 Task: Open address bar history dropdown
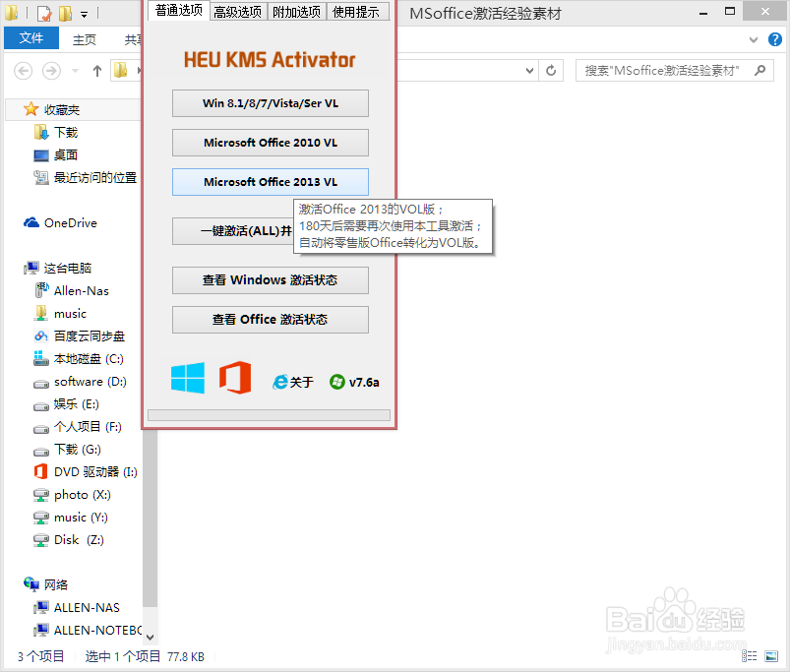(x=529, y=71)
